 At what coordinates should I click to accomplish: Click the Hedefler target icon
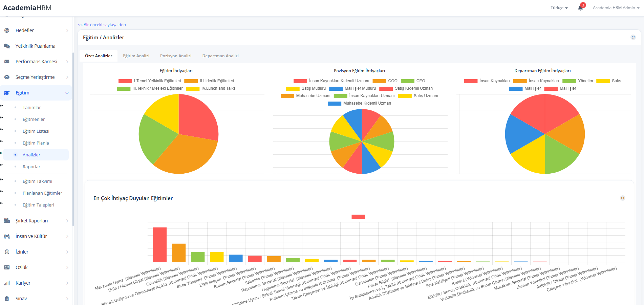pyautogui.click(x=7, y=30)
